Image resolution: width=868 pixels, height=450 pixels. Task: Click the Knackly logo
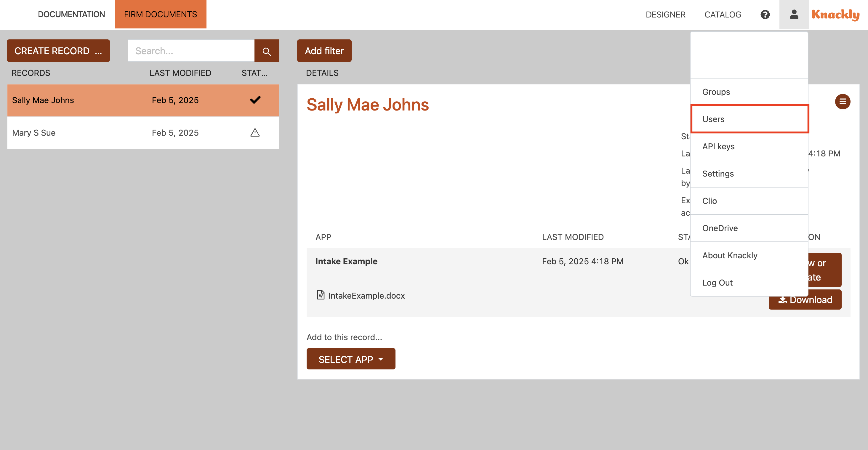[x=835, y=15]
